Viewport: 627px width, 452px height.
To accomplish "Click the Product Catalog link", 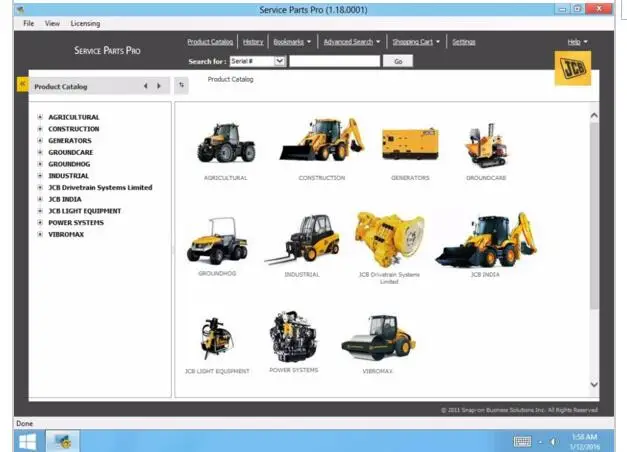I will click(210, 42).
